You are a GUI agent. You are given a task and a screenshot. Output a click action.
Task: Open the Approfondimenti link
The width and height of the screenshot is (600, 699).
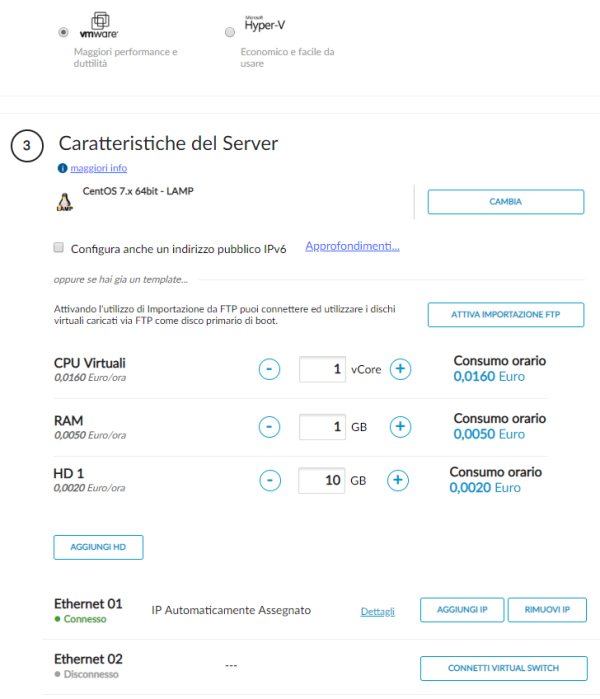352,246
